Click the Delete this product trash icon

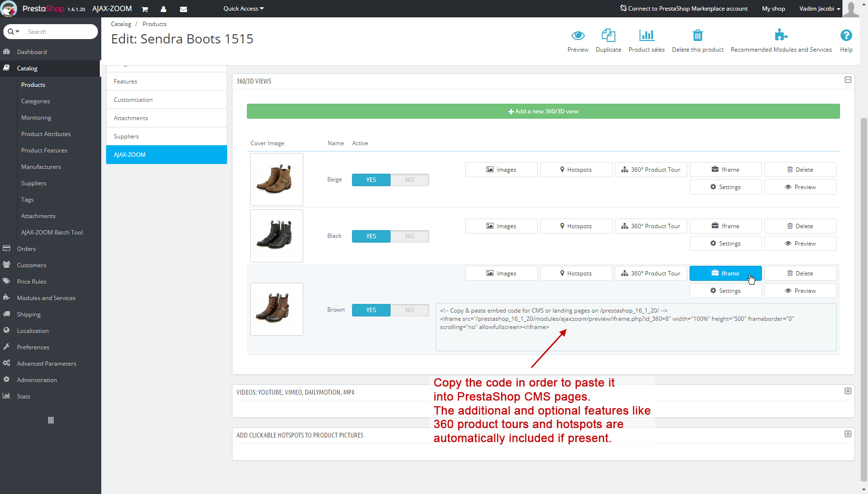pos(698,35)
